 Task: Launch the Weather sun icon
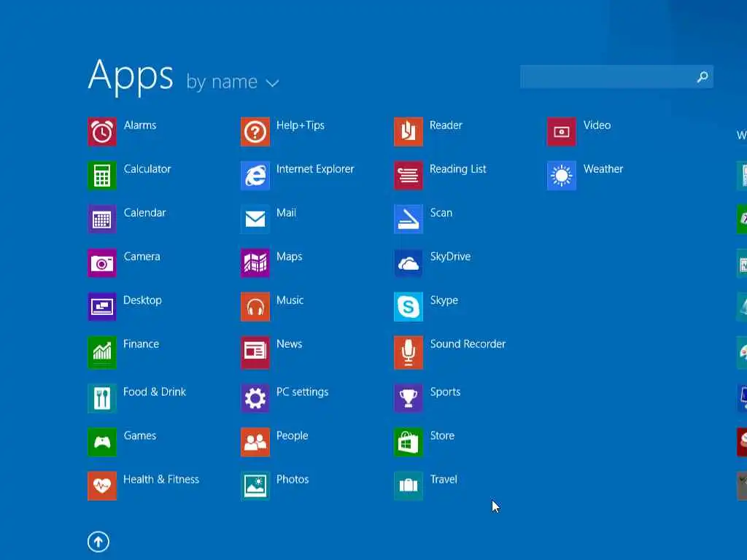[562, 175]
